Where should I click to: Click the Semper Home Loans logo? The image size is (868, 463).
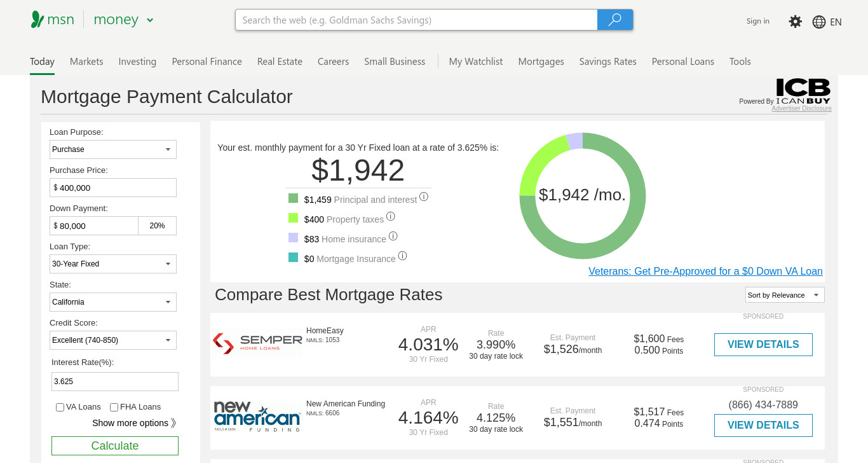[x=257, y=343]
